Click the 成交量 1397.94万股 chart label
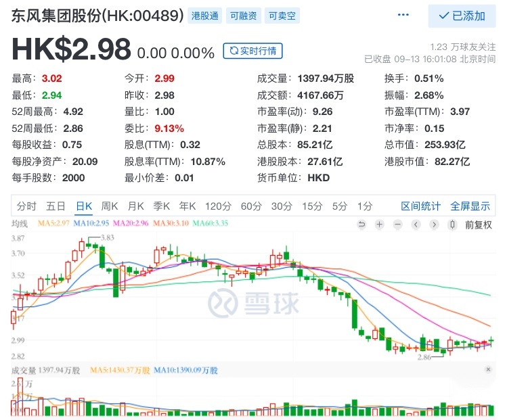Viewport: 507px width, 420px height. coord(45,370)
